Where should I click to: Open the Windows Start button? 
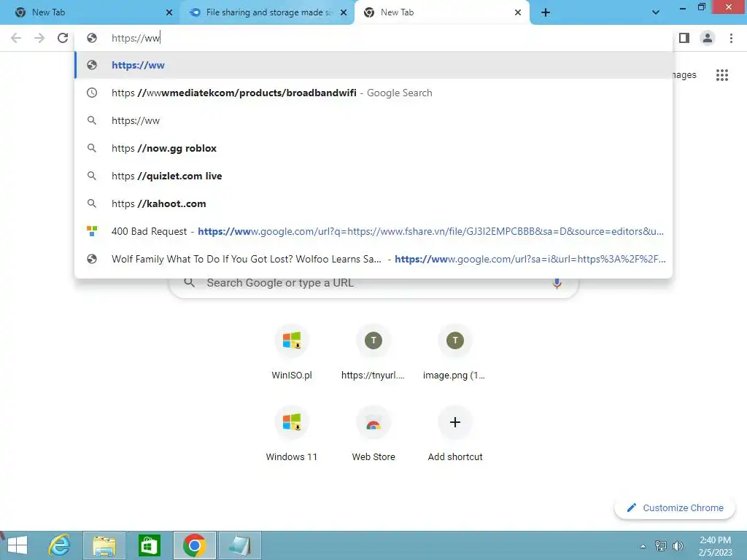(18, 545)
